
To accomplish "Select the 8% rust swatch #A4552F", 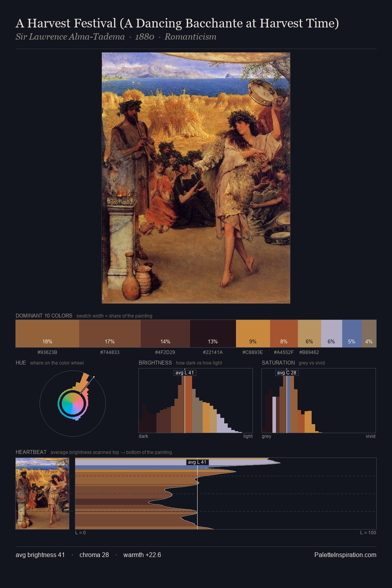I will click(x=284, y=334).
